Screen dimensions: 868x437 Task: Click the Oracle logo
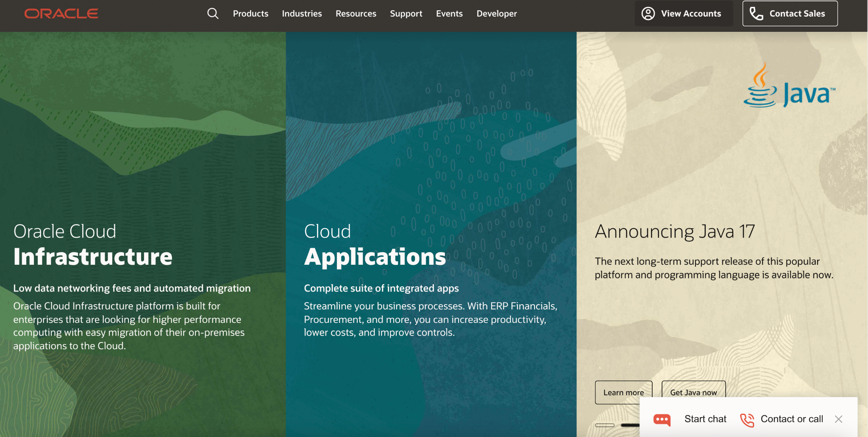[61, 14]
